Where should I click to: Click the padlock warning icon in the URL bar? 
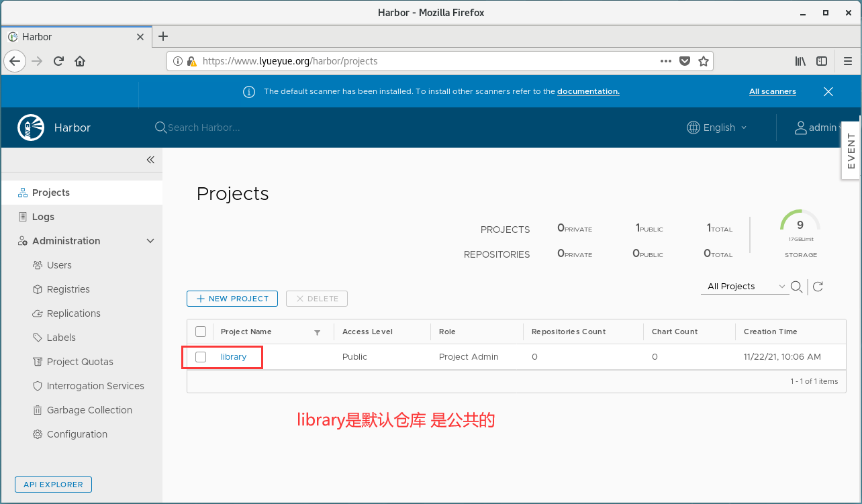[x=191, y=61]
